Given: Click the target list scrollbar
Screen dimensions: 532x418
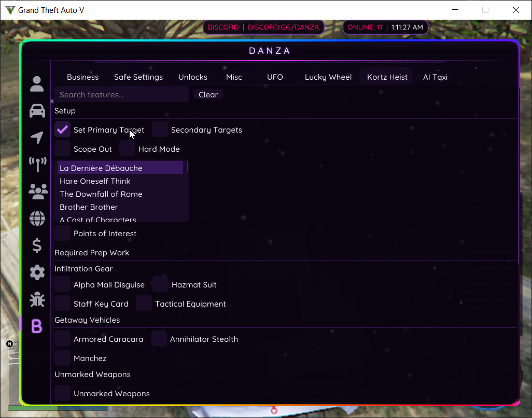Looking at the screenshot, I should [x=187, y=166].
